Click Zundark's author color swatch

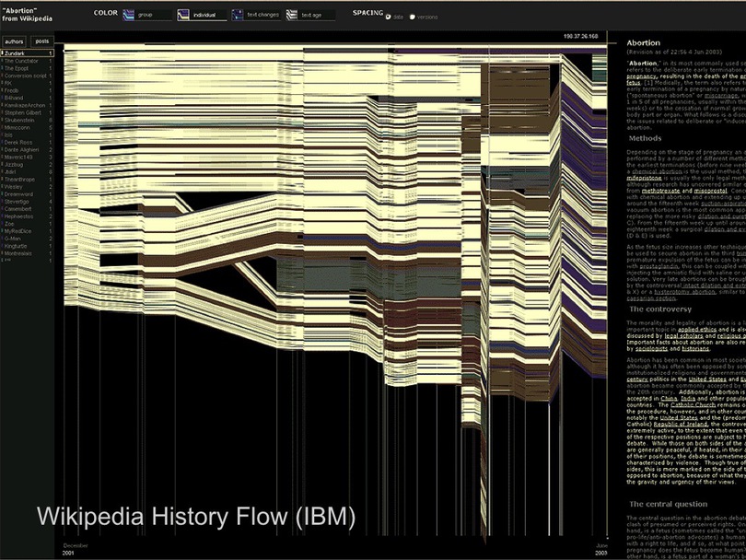2,53
